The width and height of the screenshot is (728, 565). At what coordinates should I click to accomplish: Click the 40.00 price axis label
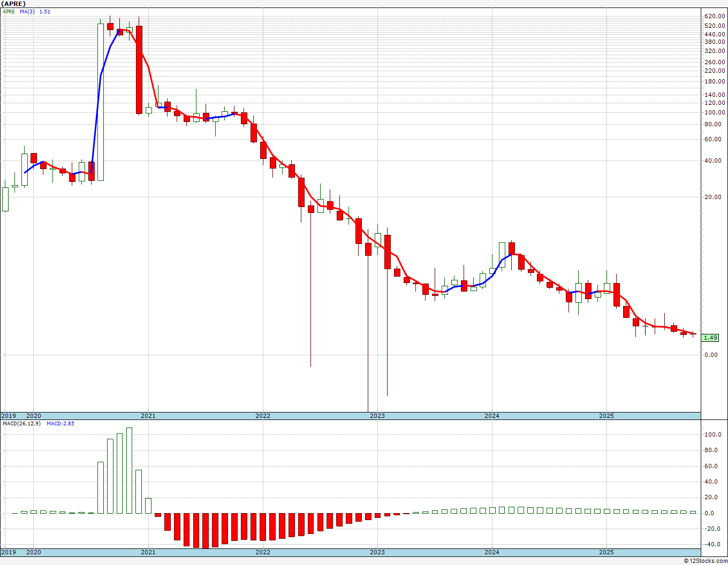point(713,161)
